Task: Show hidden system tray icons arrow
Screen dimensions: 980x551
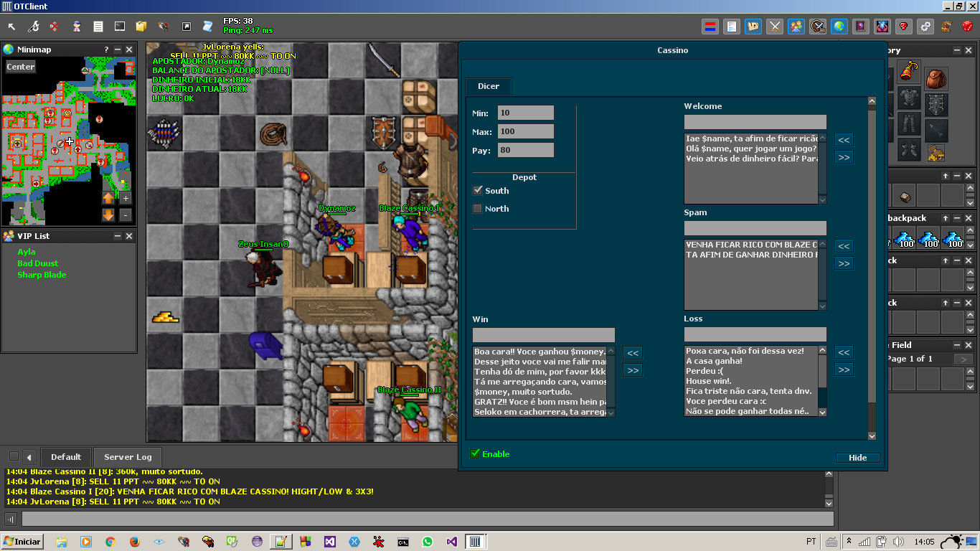Action: click(x=849, y=541)
